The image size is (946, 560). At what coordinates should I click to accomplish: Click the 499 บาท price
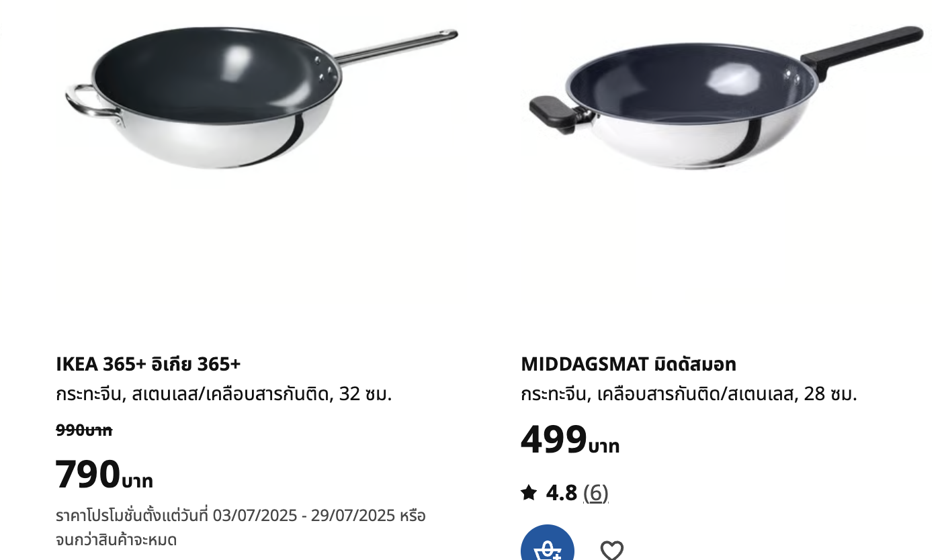click(570, 440)
